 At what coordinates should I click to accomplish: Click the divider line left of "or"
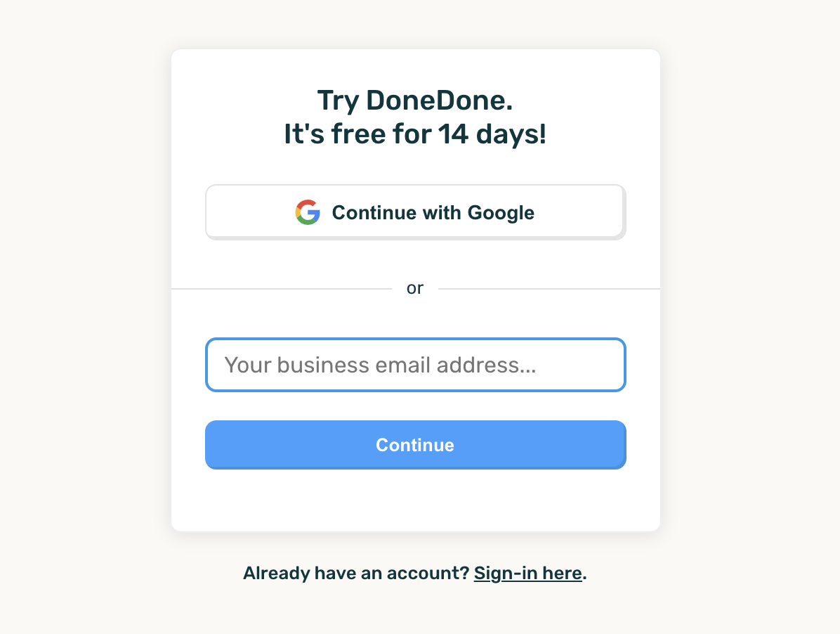[281, 289]
